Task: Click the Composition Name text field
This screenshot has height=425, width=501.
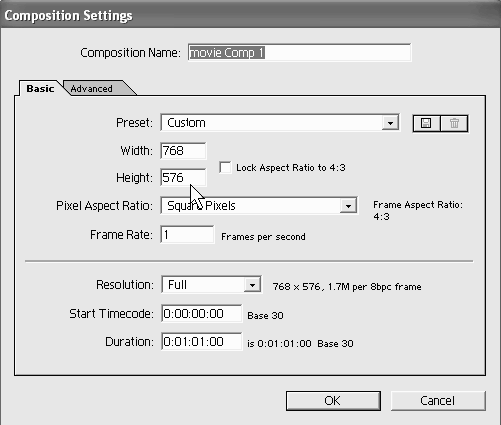Action: click(299, 53)
